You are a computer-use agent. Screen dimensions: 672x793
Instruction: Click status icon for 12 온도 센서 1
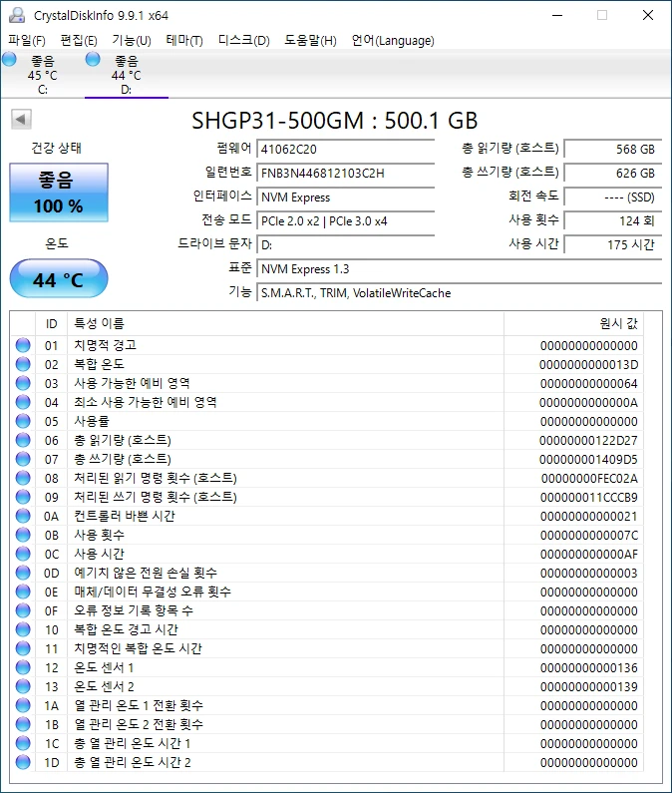pyautogui.click(x=23, y=667)
